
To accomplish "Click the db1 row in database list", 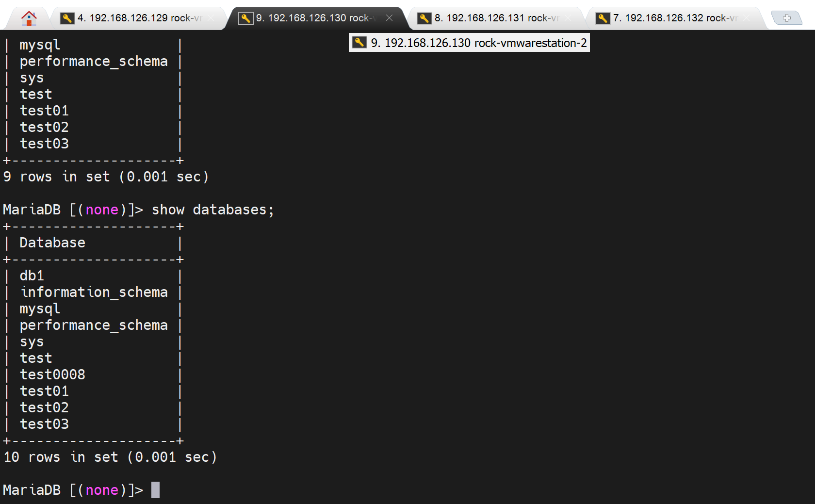I will [x=32, y=276].
